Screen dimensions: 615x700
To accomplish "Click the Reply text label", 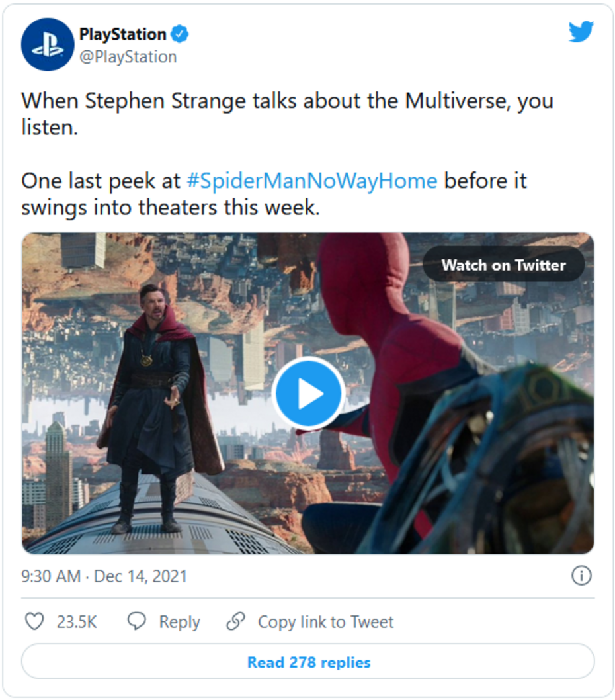I will click(x=179, y=622).
